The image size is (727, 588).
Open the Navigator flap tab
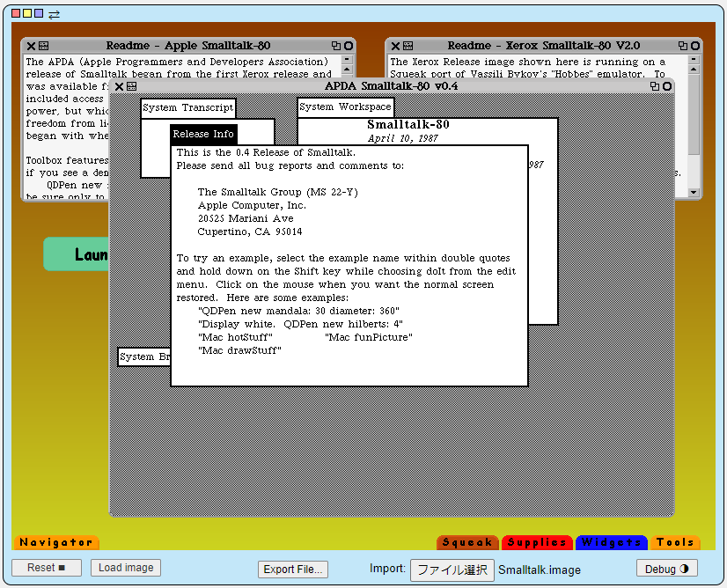[x=55, y=542]
